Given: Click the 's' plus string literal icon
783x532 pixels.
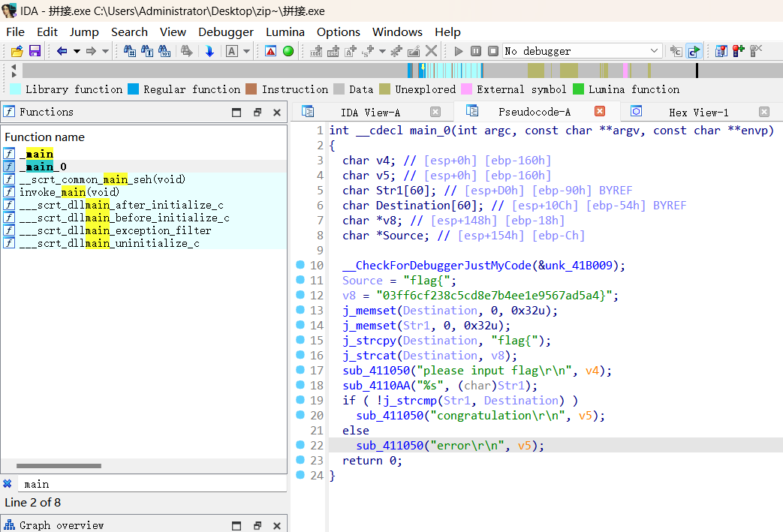Looking at the screenshot, I should coord(368,51).
